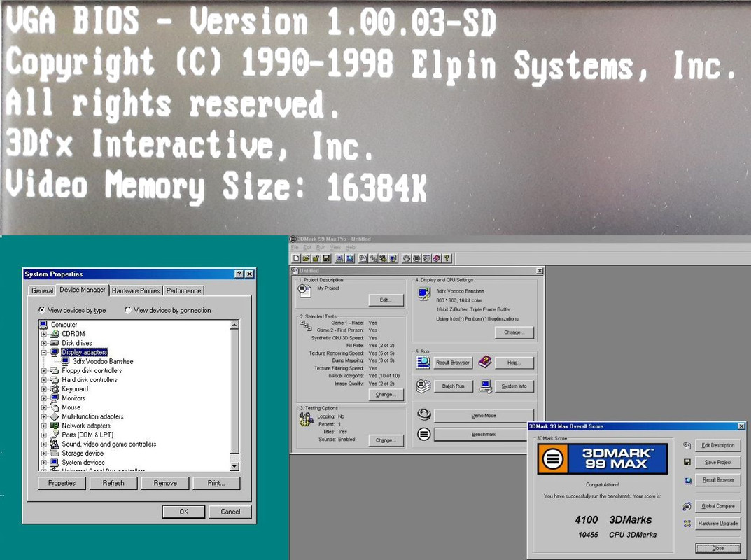Viewport: 751px width, 560px height.
Task: Click the Open folder toolbar icon in 3DMark
Action: tap(306, 259)
